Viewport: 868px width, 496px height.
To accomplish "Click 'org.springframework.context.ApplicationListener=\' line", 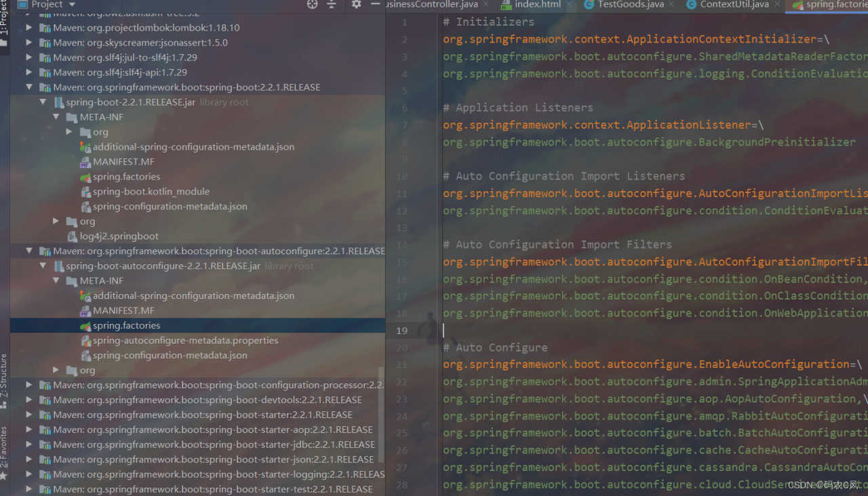I will [x=604, y=125].
